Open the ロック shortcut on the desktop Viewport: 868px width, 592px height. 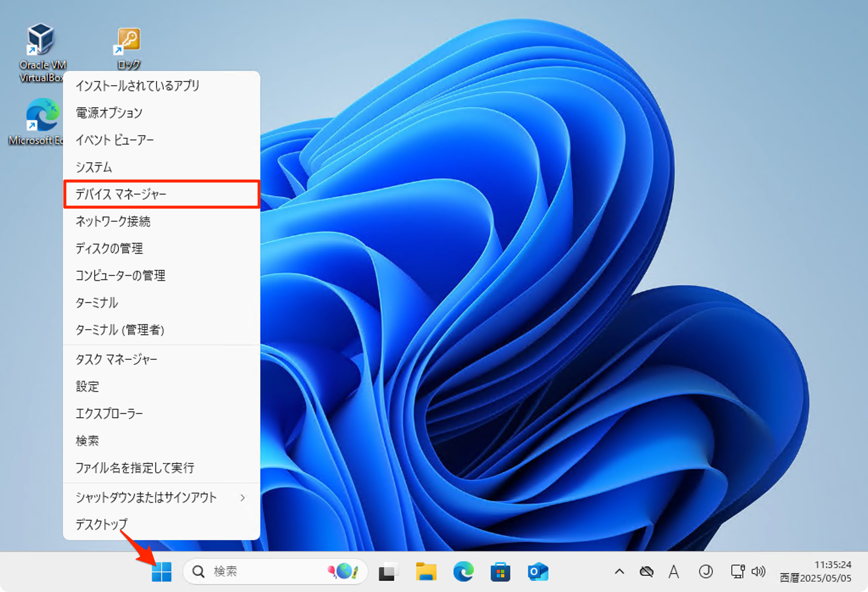tap(128, 40)
